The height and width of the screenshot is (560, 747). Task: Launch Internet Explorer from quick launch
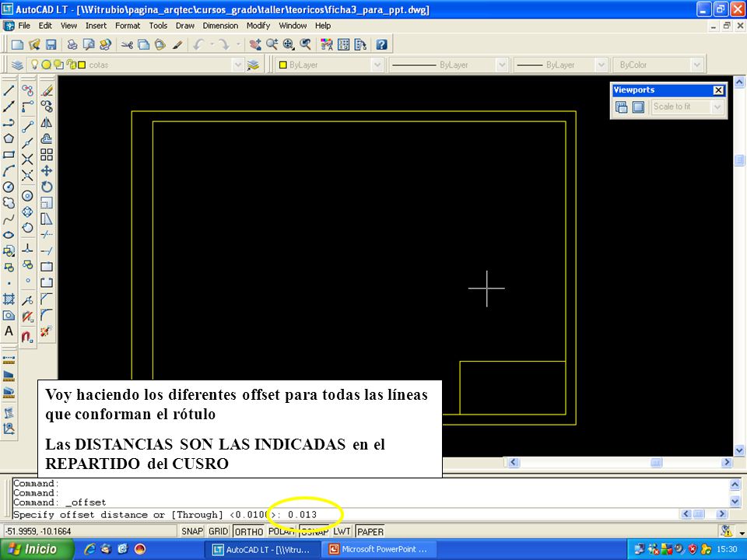(x=89, y=549)
